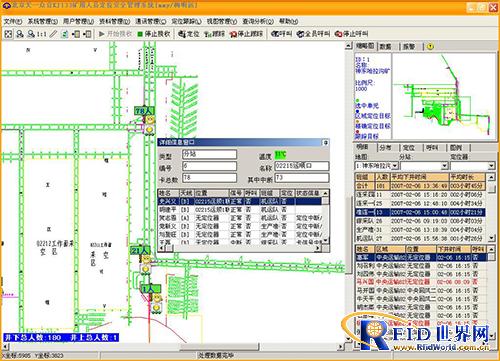This screenshot has width=500, height=361.
Task: Click the 1人 station label on map
Action: (x=150, y=288)
